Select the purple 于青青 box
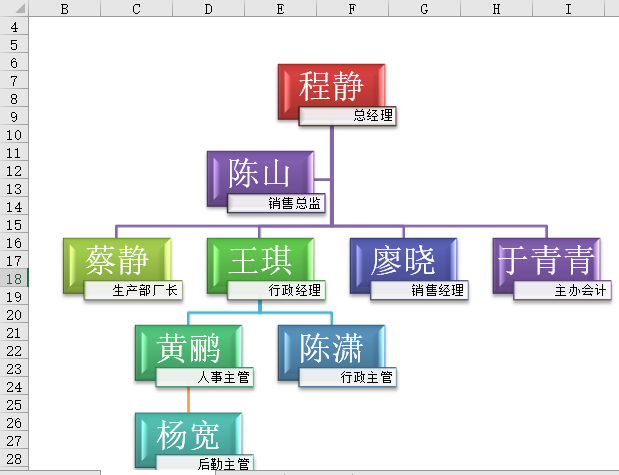This screenshot has width=619, height=475. click(x=546, y=260)
